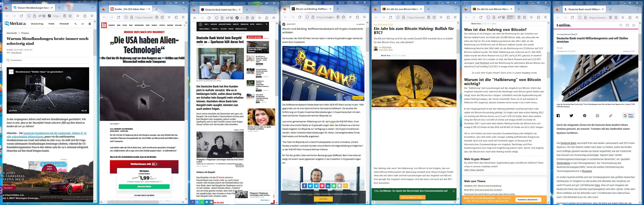The width and height of the screenshot is (644, 205).
Task: Open Kommentare on Merkur article
Action: 14,60
